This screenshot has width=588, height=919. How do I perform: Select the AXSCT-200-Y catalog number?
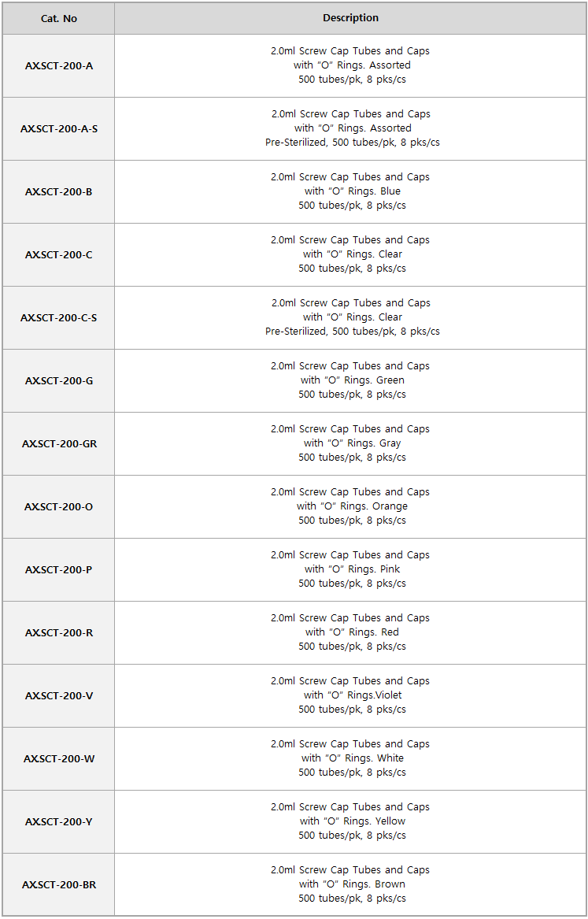coord(58,821)
